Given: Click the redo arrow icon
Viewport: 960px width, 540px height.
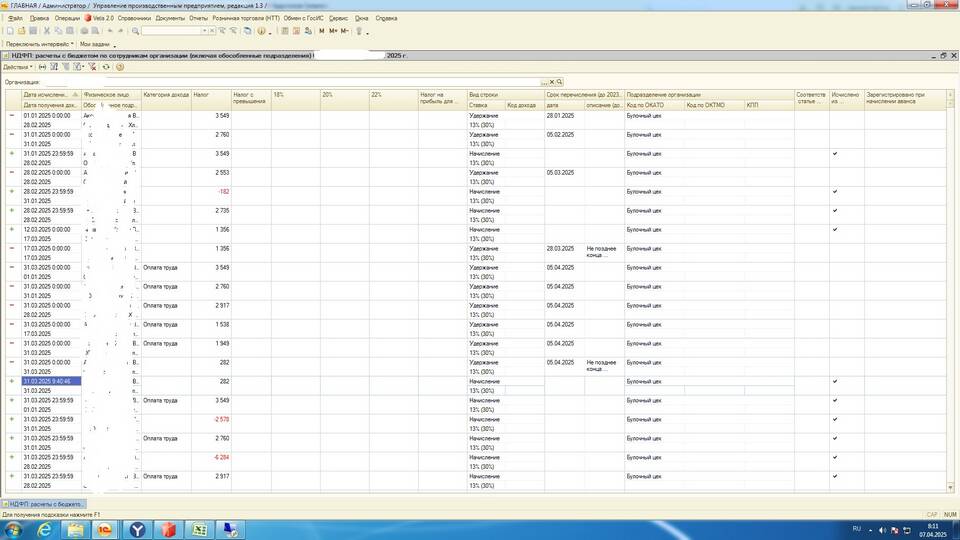Looking at the screenshot, I should click(x=121, y=31).
